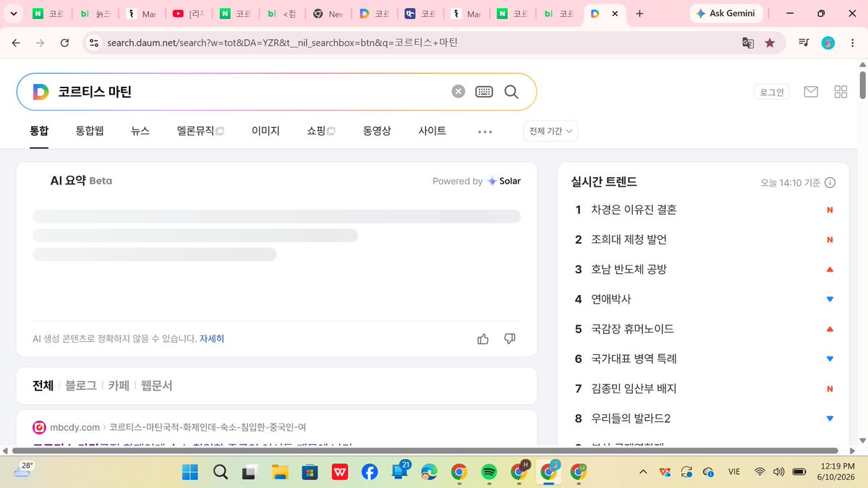This screenshot has height=488, width=868.
Task: Open the Daum services grid icon
Action: pyautogui.click(x=841, y=92)
